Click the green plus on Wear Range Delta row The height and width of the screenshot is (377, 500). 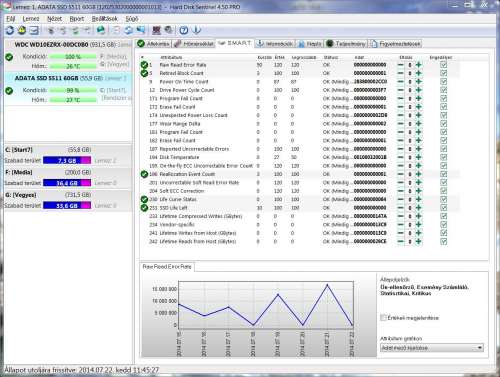pos(419,124)
